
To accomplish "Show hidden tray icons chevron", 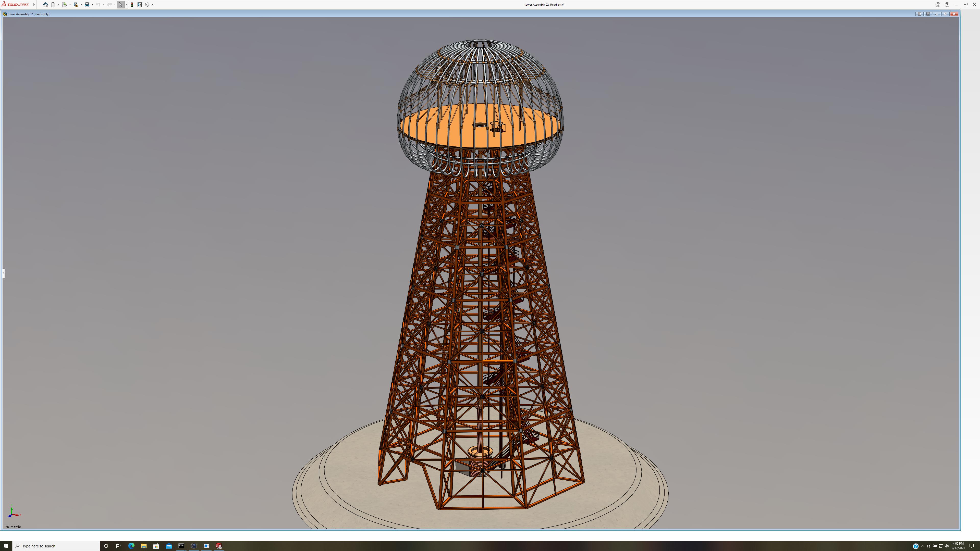I will pos(923,546).
